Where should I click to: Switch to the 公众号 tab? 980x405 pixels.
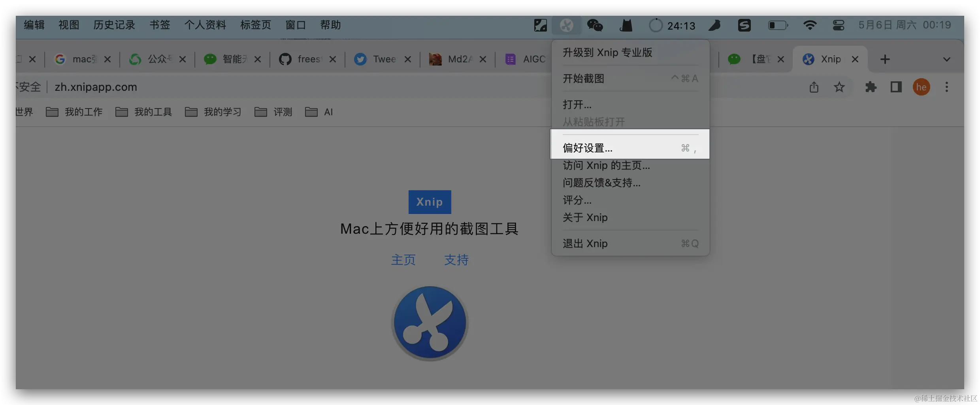click(x=156, y=59)
